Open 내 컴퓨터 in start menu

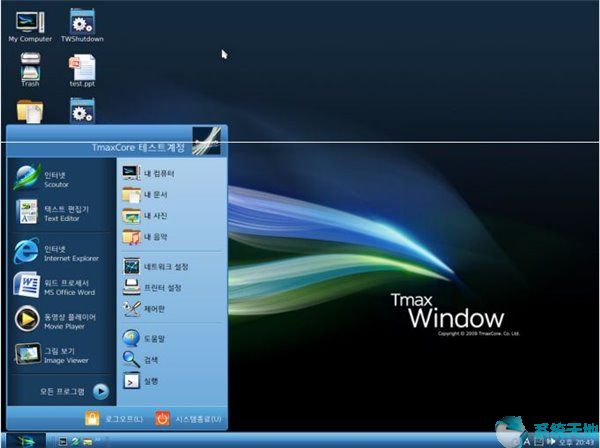coord(148,173)
